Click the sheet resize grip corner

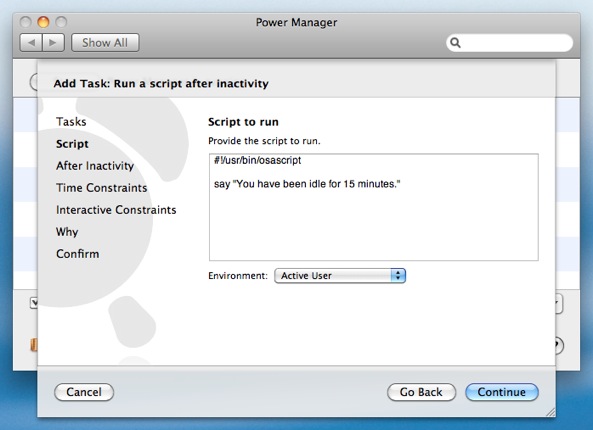tap(550, 412)
